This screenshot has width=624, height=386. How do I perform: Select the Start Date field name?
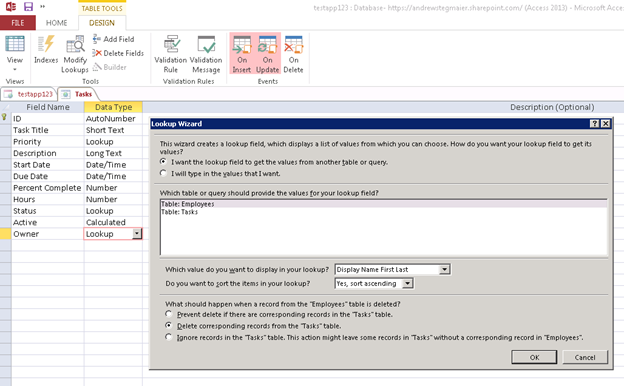tap(48, 165)
